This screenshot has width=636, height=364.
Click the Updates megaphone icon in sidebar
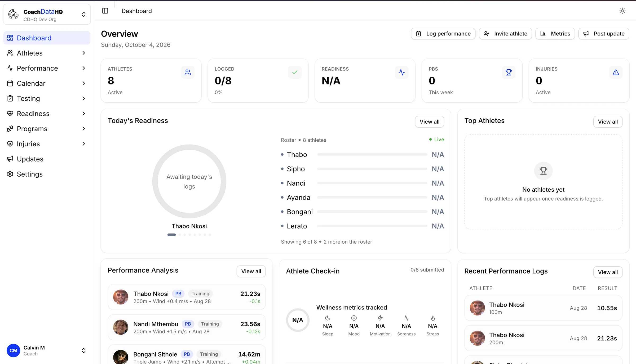coord(10,159)
